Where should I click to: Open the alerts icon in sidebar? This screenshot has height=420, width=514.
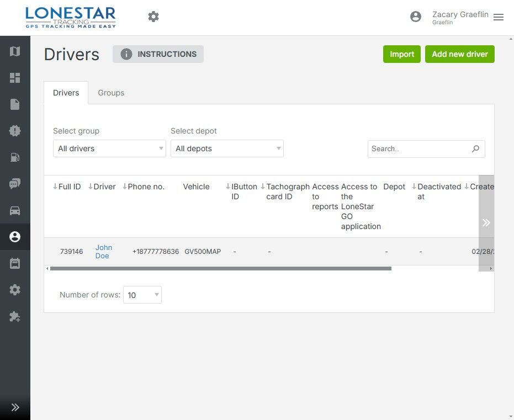(x=15, y=131)
